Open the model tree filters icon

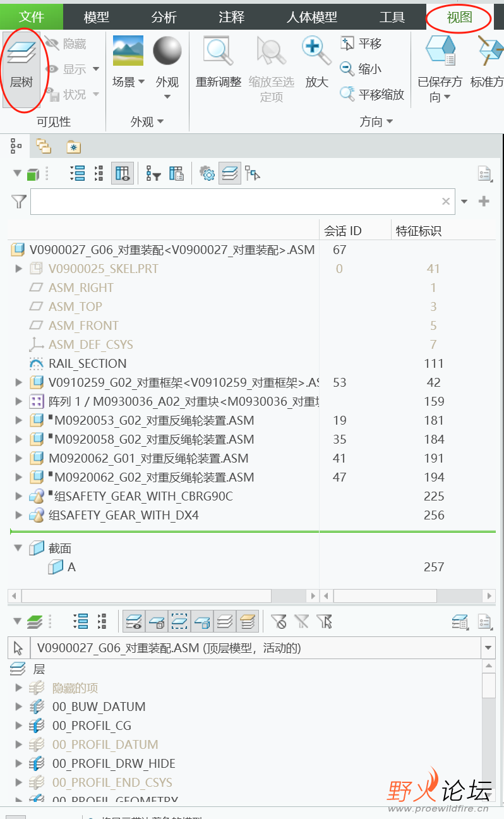pos(153,174)
